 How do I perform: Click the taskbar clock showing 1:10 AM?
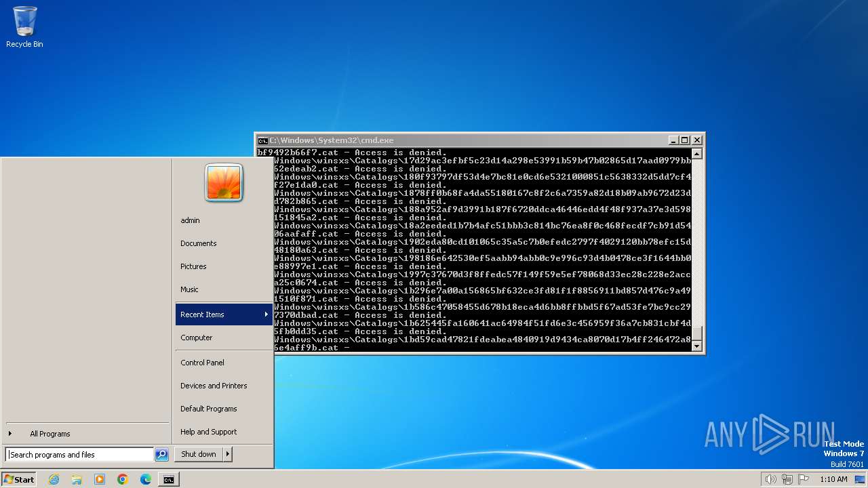click(833, 479)
